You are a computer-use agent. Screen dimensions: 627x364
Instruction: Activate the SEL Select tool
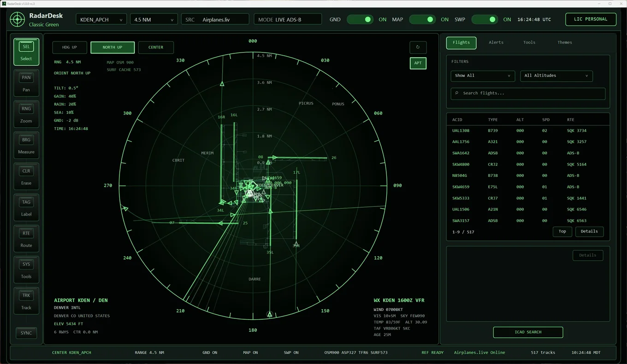point(26,52)
